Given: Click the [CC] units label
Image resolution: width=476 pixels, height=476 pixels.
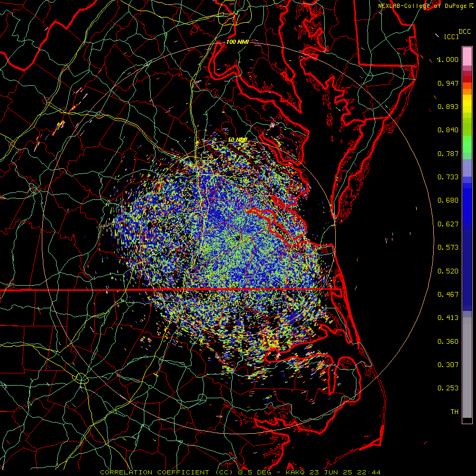Looking at the screenshot, I should pos(451,36).
